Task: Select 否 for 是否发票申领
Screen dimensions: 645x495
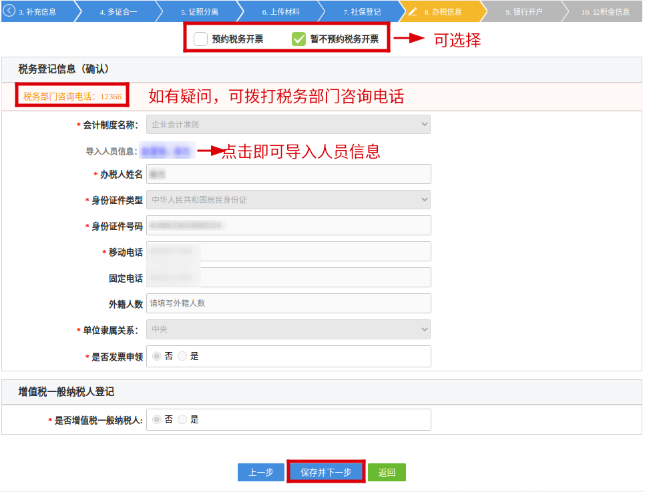Action: pyautogui.click(x=156, y=356)
